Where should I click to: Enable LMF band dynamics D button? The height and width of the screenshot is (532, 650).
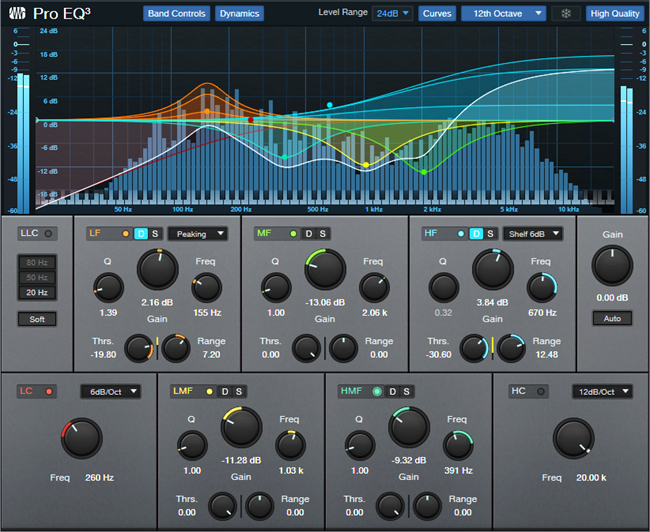[x=225, y=391]
